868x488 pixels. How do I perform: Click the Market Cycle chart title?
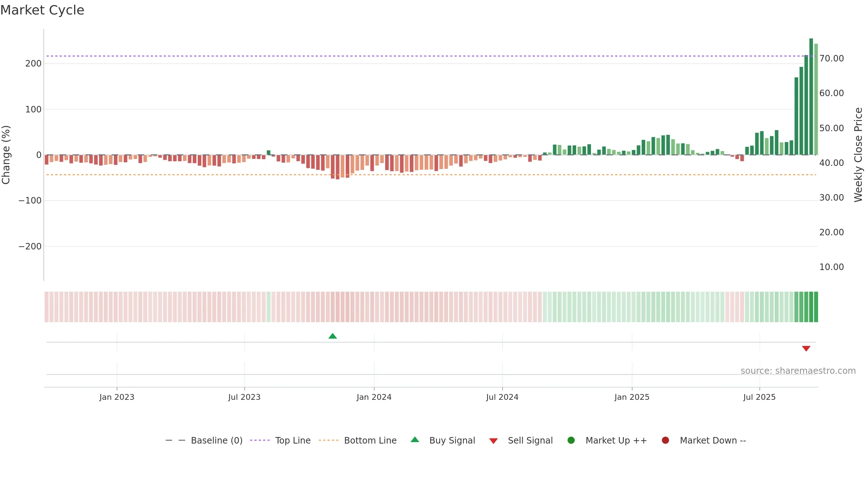42,10
